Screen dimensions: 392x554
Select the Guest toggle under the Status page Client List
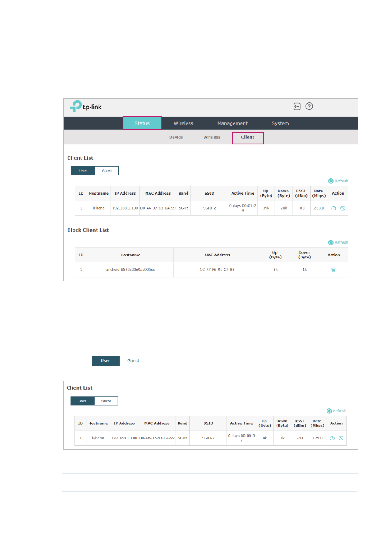pos(107,171)
